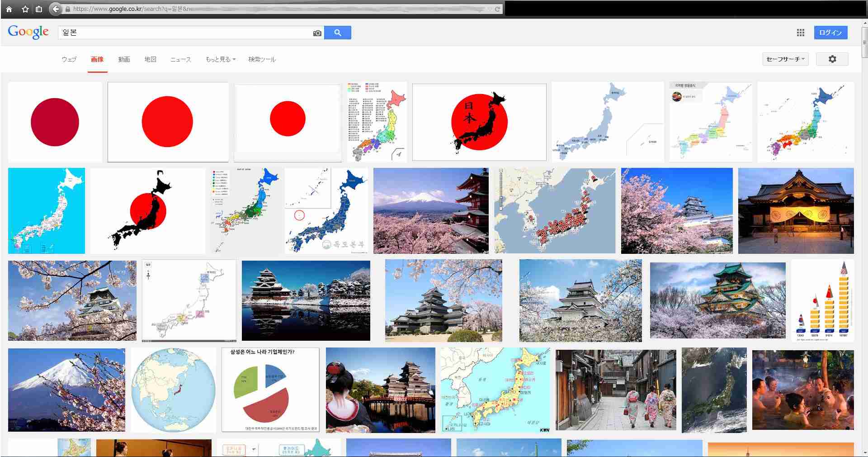Open the satellite view of Japan image
This screenshot has height=457, width=868.
(x=714, y=390)
